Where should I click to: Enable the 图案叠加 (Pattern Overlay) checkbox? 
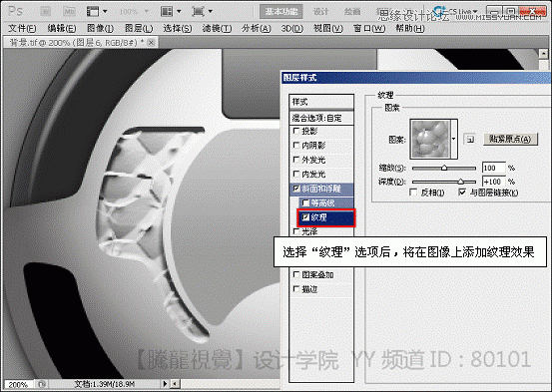(296, 274)
